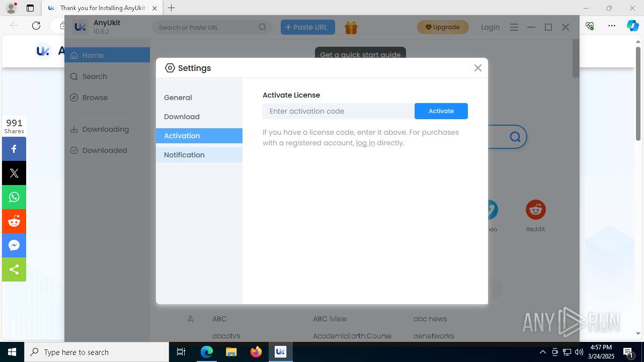644x362 pixels.
Task: Open Edge Copilot icon
Action: (632, 26)
